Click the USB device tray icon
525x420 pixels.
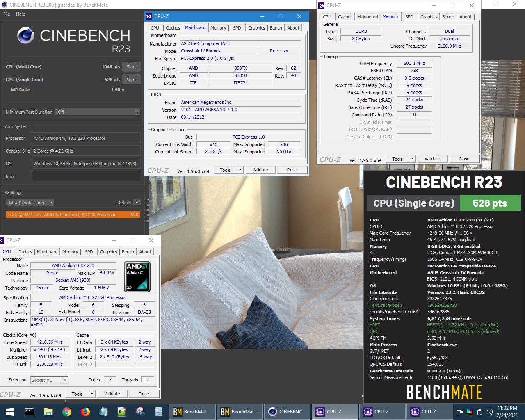point(479,411)
